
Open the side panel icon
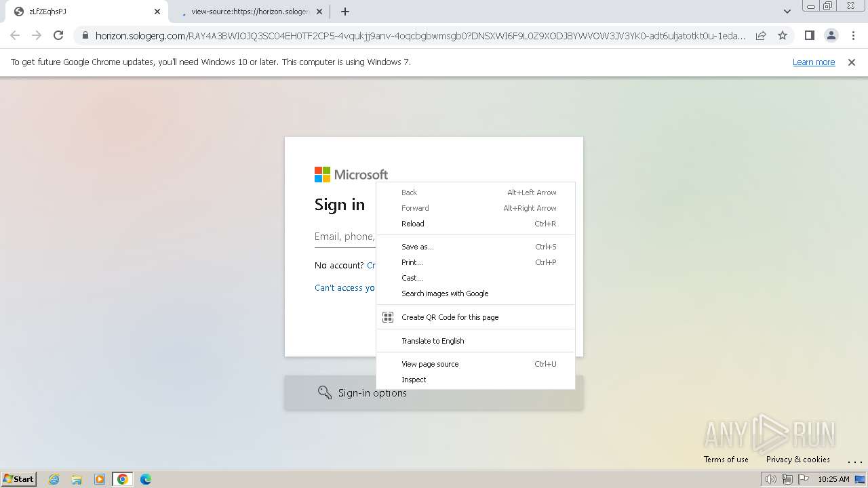coord(809,35)
